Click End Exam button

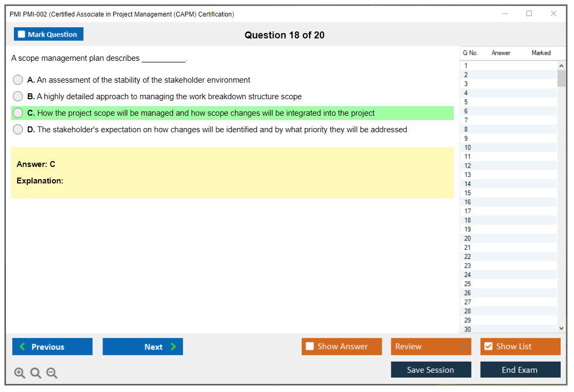520,370
